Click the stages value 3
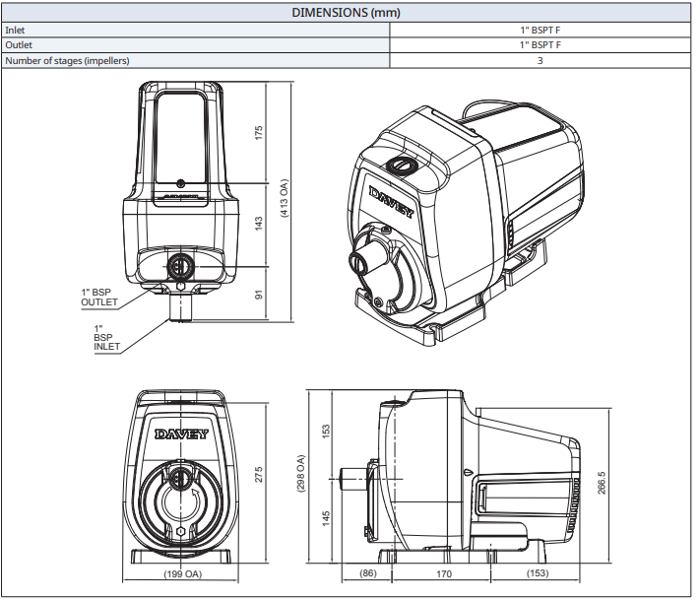This screenshot has width=700, height=600. (x=540, y=61)
